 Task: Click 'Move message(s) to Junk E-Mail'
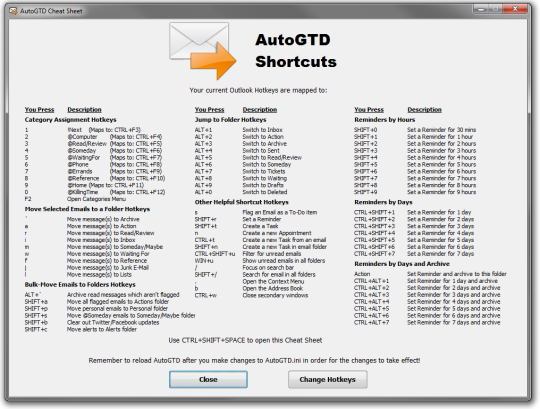coord(108,268)
